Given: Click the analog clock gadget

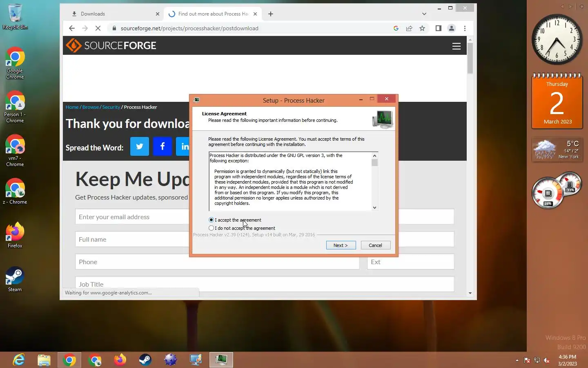Looking at the screenshot, I should tap(557, 40).
